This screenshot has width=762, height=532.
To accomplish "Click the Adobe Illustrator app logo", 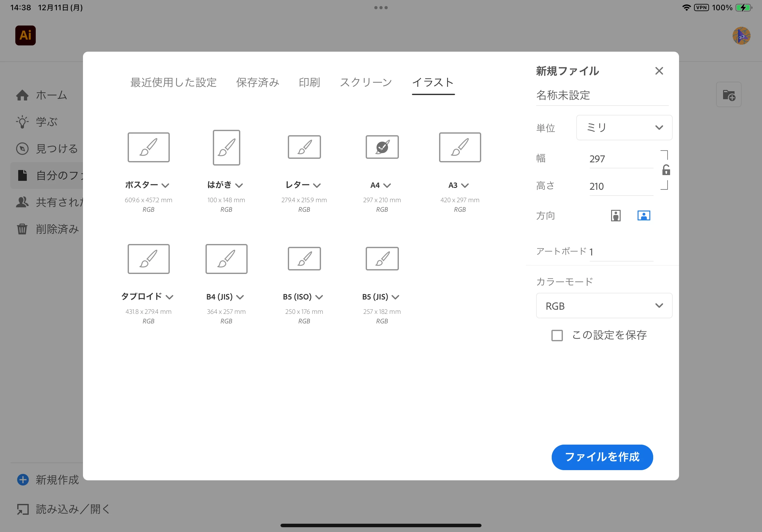I will pyautogui.click(x=25, y=35).
